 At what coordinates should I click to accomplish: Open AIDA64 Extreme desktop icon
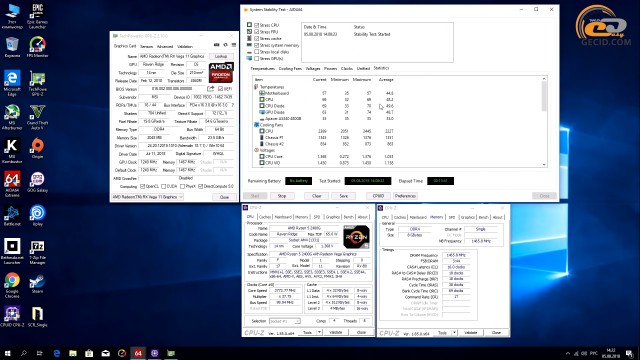click(x=12, y=184)
